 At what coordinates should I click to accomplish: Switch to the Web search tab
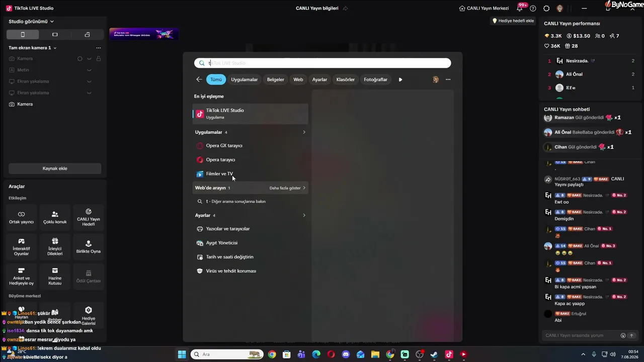click(x=298, y=79)
